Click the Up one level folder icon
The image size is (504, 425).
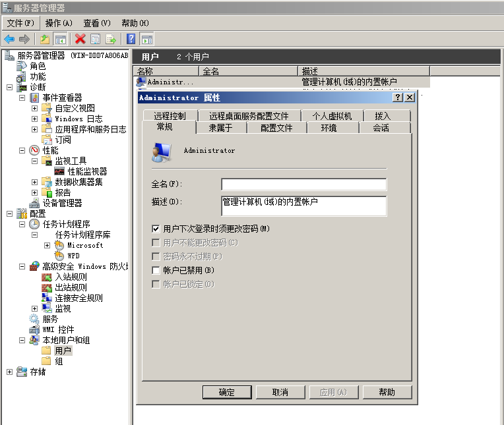[45, 39]
